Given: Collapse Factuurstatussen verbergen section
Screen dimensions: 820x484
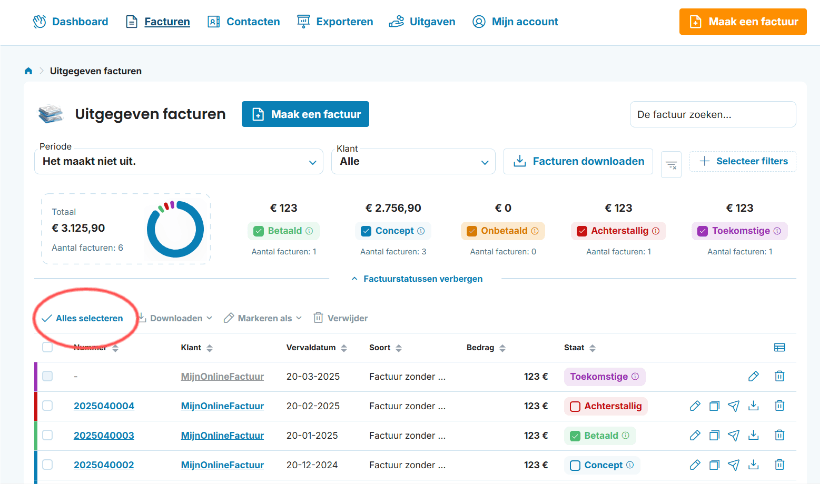Looking at the screenshot, I should [x=417, y=279].
